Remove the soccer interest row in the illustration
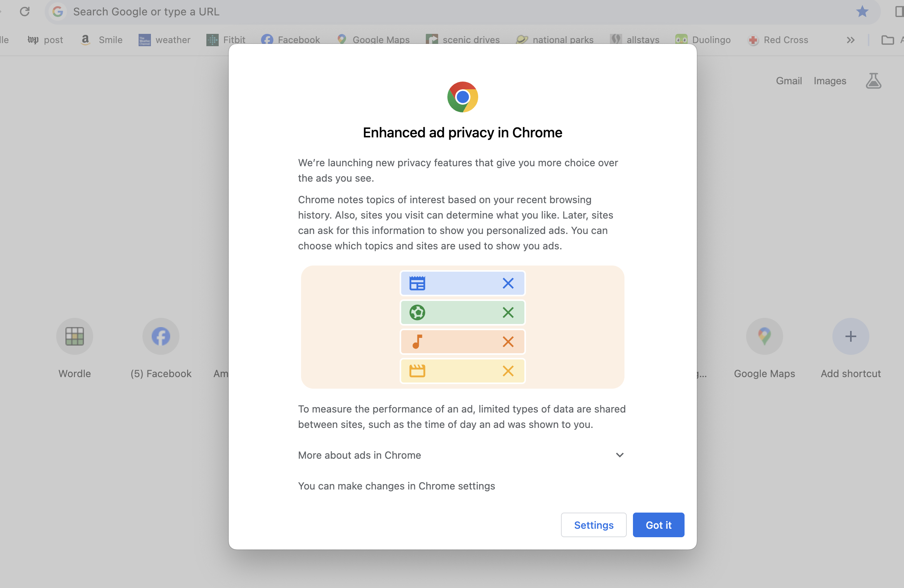 [x=508, y=312]
